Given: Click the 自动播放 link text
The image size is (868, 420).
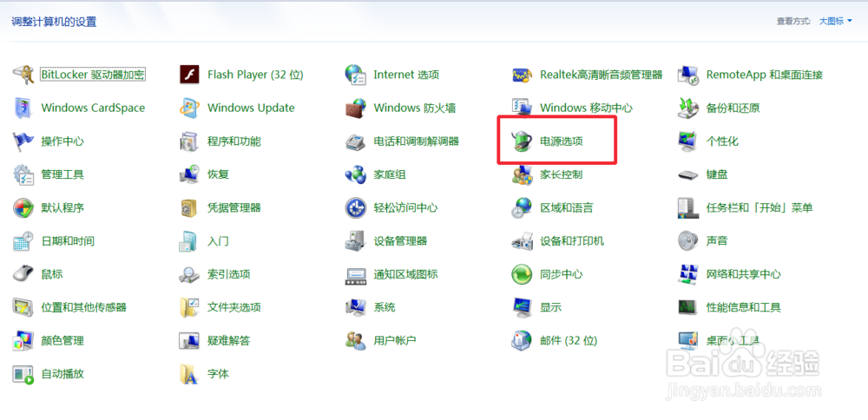Looking at the screenshot, I should (62, 373).
